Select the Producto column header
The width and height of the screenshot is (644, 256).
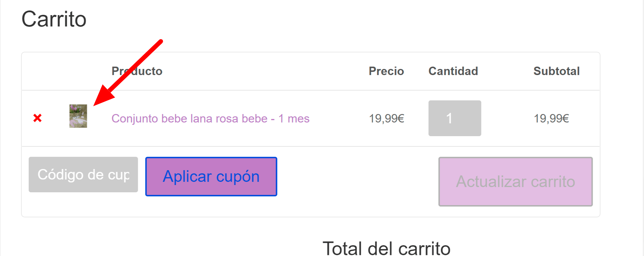pos(137,71)
